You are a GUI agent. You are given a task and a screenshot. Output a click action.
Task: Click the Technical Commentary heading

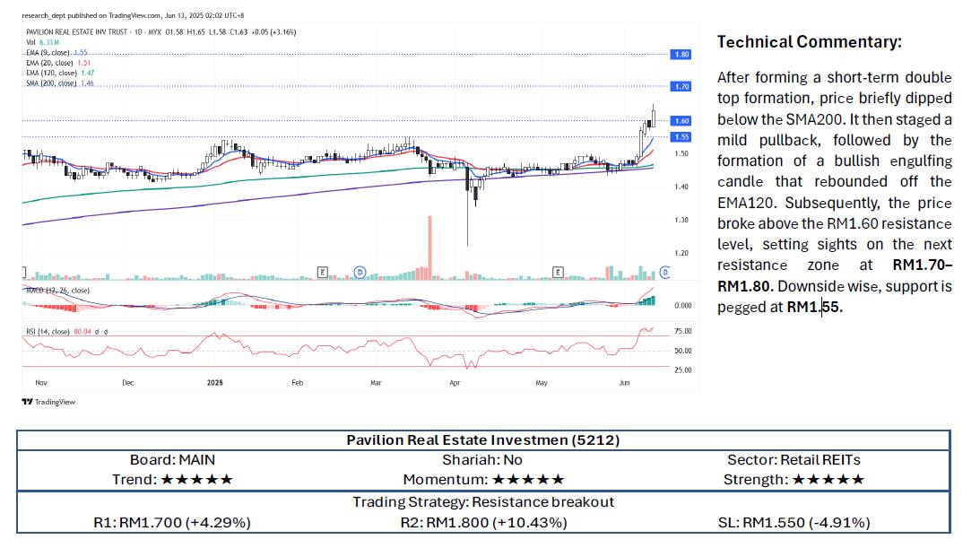click(x=810, y=42)
